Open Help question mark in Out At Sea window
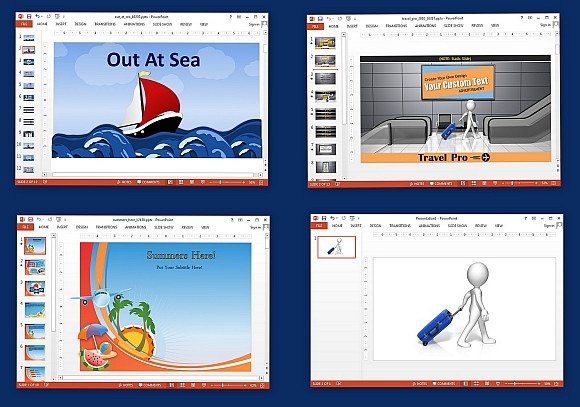 click(x=230, y=17)
